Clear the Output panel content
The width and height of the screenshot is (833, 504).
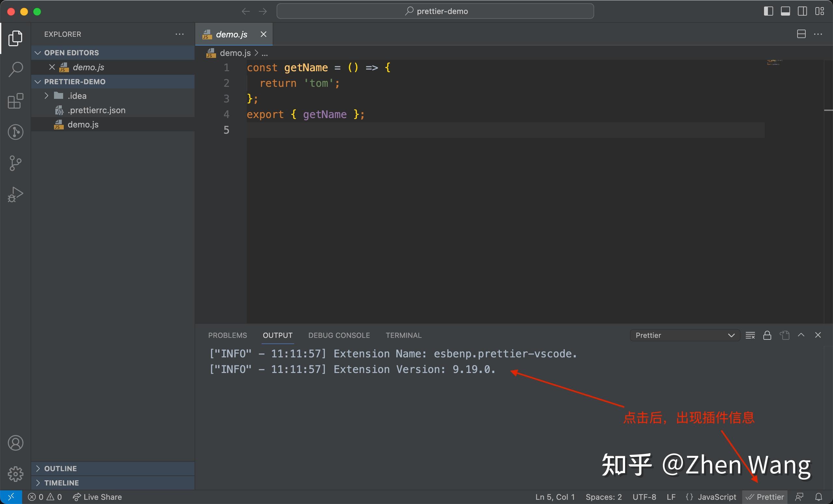(750, 335)
